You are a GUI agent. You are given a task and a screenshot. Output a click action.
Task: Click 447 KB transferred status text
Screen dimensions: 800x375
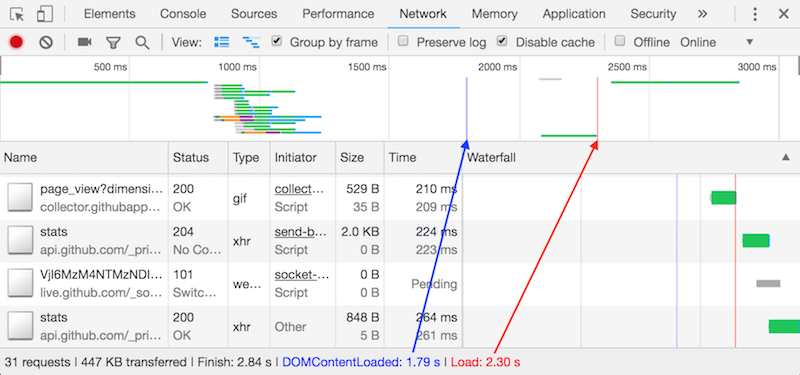[134, 362]
